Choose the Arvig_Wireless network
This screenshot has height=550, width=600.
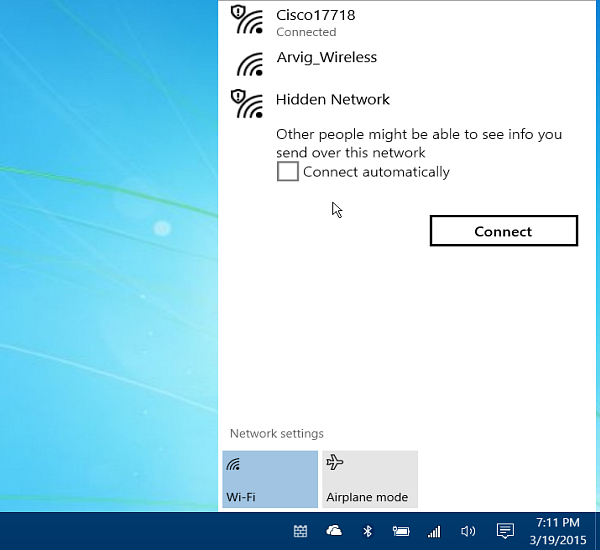click(406, 63)
